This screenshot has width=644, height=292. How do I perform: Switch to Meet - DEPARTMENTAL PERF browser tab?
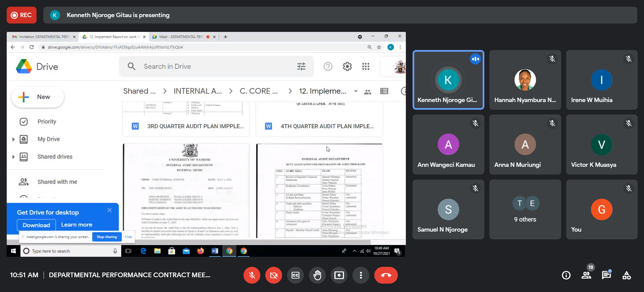click(181, 37)
